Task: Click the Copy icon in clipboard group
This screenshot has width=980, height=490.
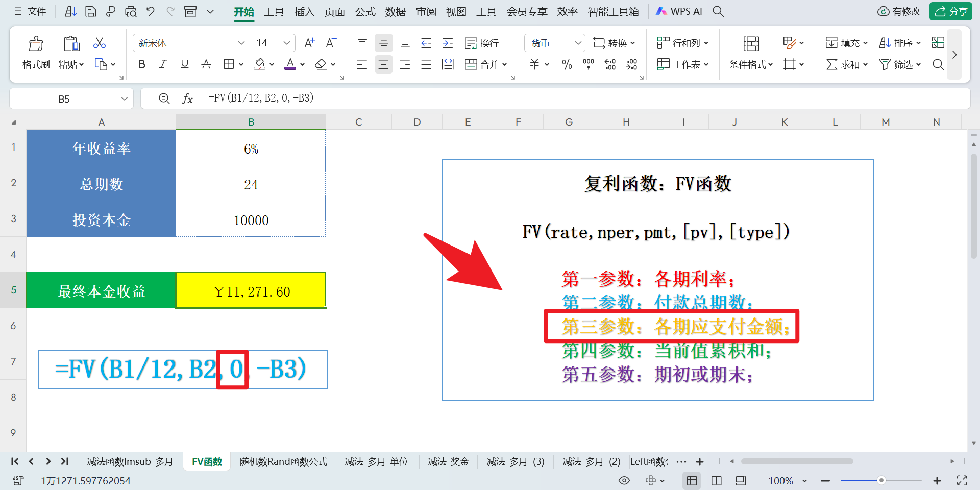Action: 101,64
